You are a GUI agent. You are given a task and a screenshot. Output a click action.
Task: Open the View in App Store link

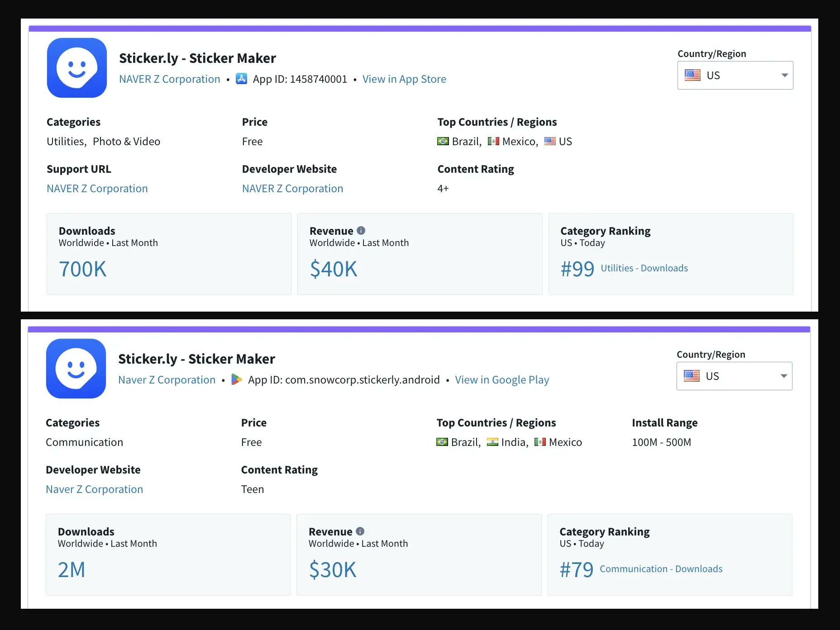point(404,79)
